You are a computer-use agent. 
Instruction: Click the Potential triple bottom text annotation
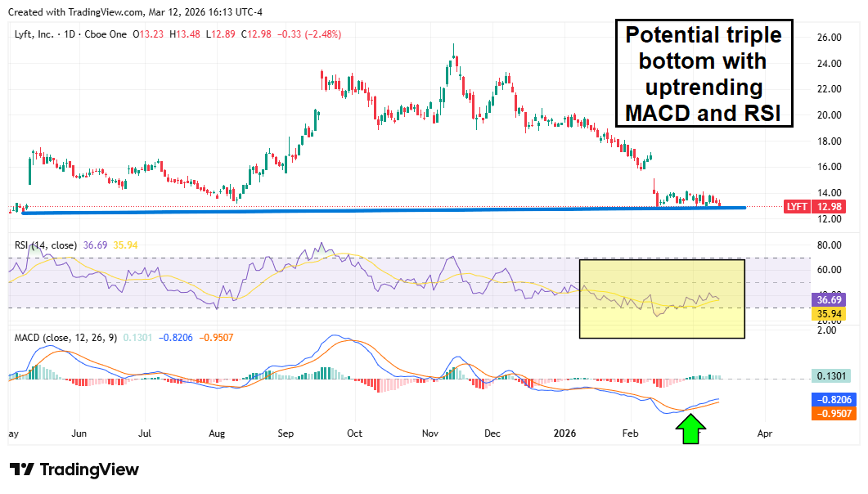pos(703,74)
